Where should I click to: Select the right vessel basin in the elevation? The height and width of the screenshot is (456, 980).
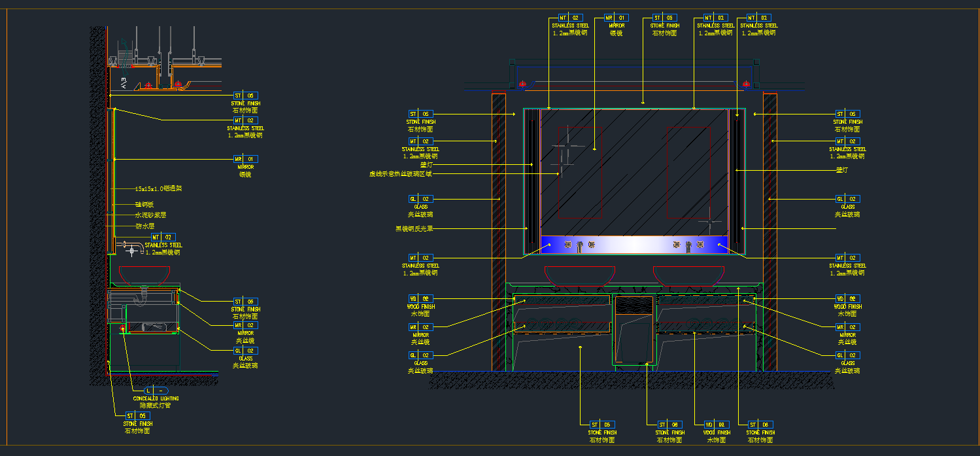(x=688, y=275)
